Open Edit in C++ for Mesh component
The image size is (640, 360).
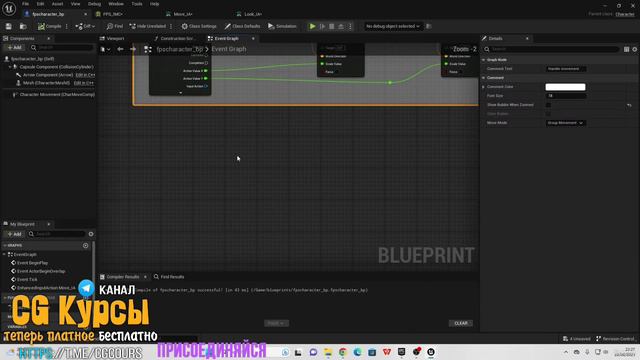84,83
